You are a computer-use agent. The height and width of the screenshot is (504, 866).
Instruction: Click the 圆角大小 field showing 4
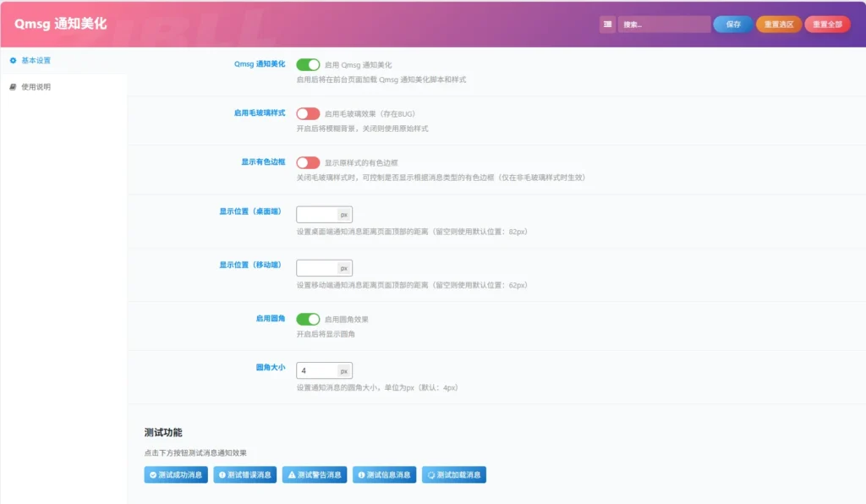[317, 371]
